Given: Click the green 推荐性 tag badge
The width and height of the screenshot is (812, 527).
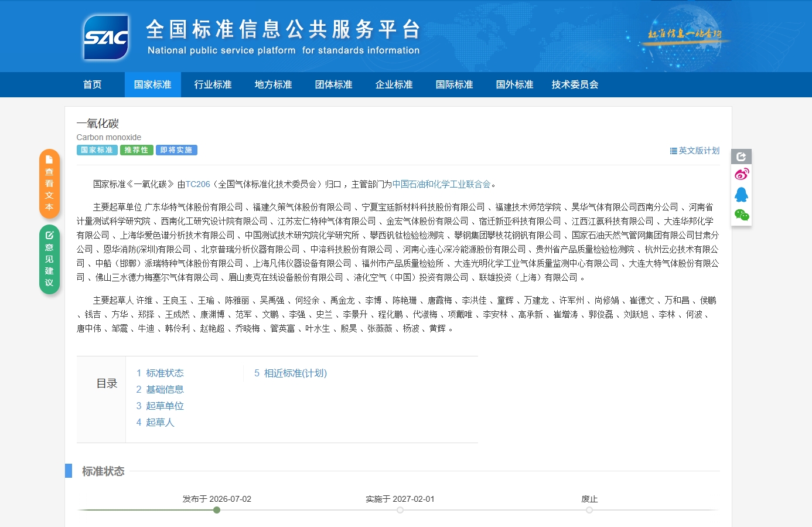Looking at the screenshot, I should point(137,150).
